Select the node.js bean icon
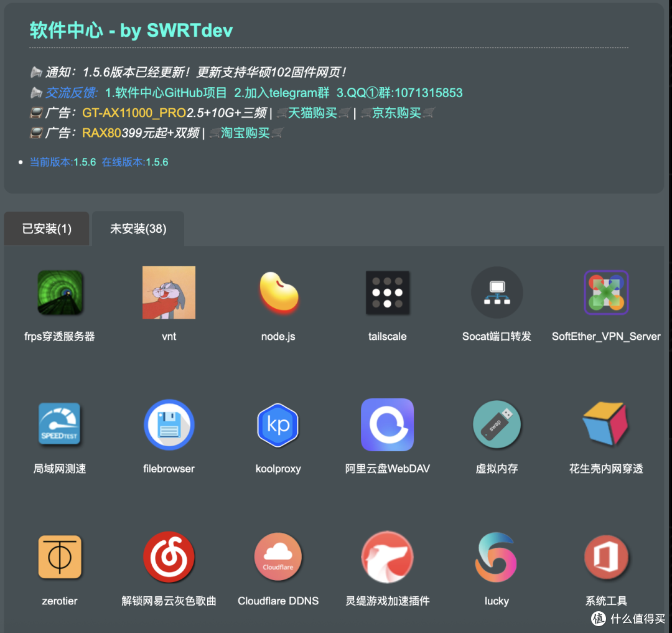 pyautogui.click(x=279, y=293)
